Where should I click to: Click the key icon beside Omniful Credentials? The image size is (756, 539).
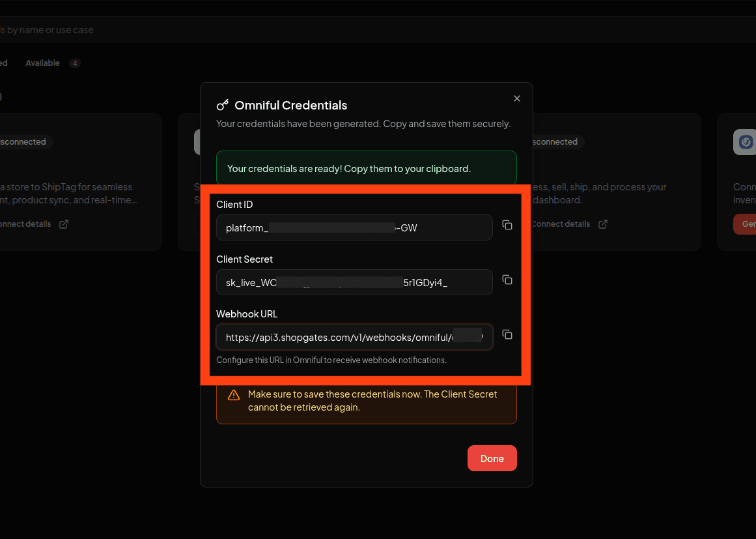pos(223,105)
